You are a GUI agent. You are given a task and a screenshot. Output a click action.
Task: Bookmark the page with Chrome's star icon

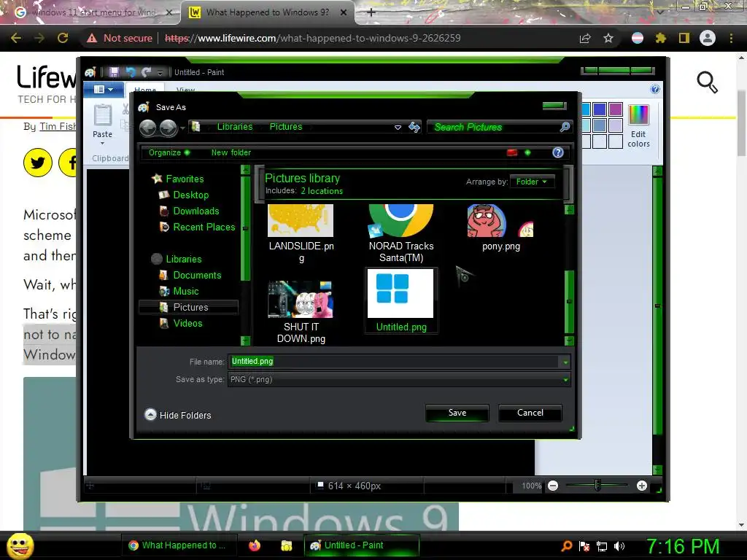coord(608,38)
